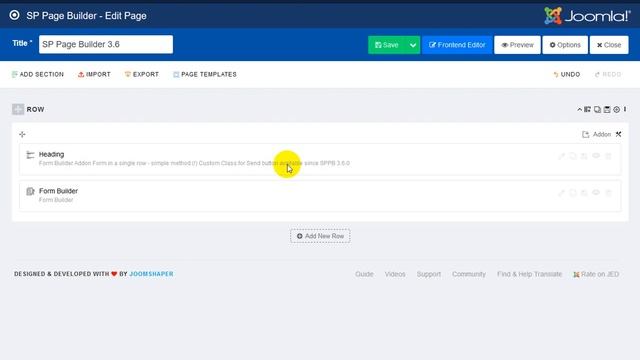Open the Save dropdown arrow
The width and height of the screenshot is (640, 360).
413,45
